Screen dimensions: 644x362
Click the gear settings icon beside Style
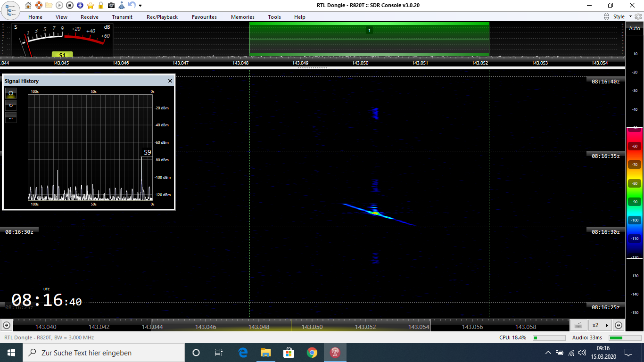638,16
